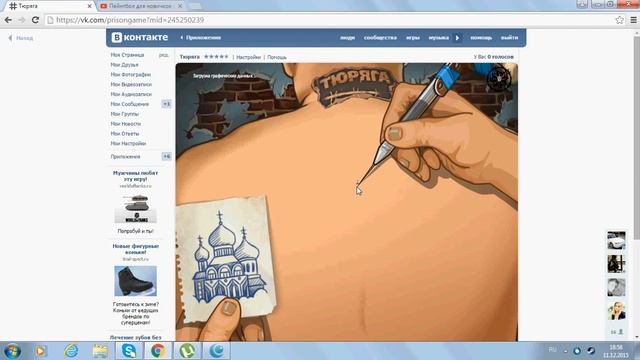Open Internet Explorer from taskbar

[x=71, y=351]
